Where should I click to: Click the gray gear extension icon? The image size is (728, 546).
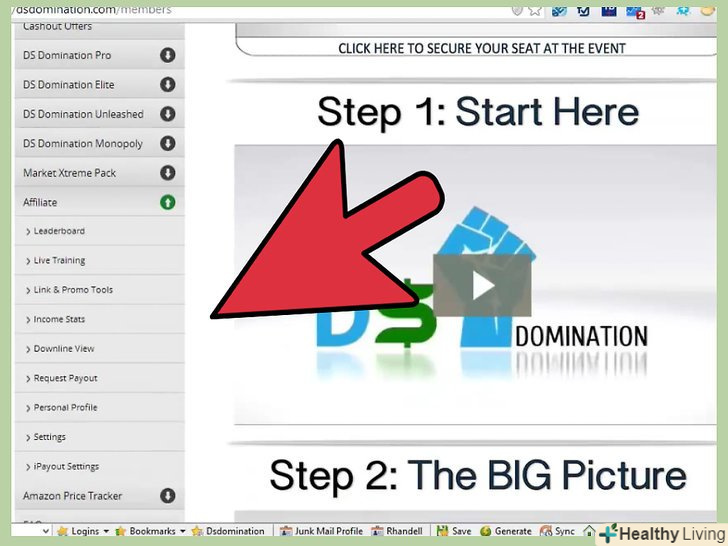click(x=658, y=10)
